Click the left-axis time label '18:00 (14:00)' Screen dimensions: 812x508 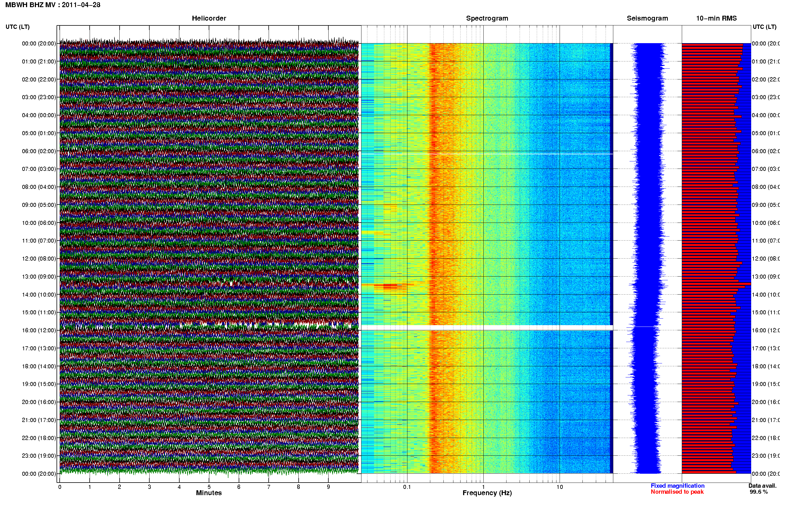click(39, 366)
